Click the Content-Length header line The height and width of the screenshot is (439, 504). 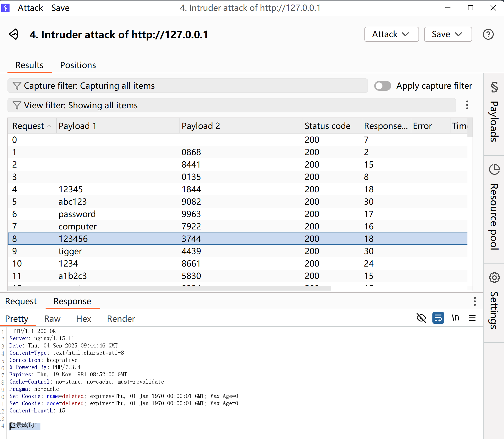tap(37, 410)
